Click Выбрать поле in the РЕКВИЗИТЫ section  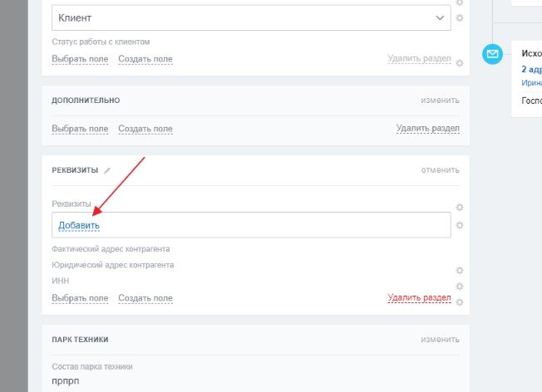point(80,298)
